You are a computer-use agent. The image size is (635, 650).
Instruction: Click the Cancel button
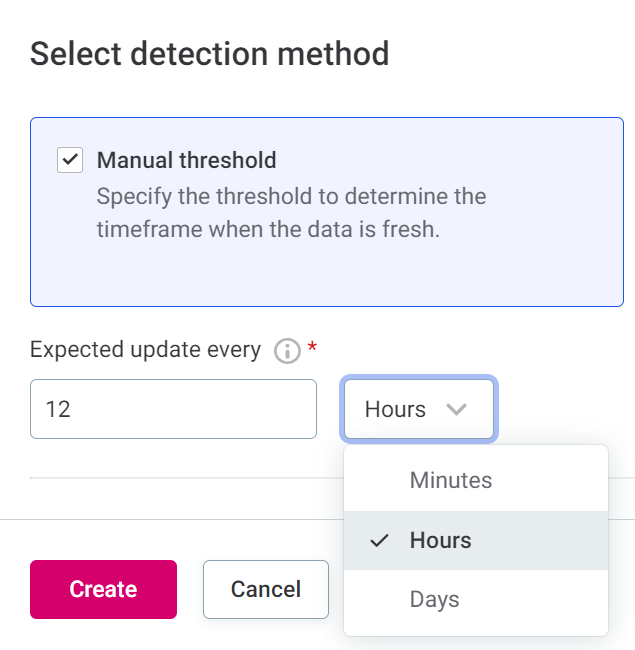pos(265,589)
